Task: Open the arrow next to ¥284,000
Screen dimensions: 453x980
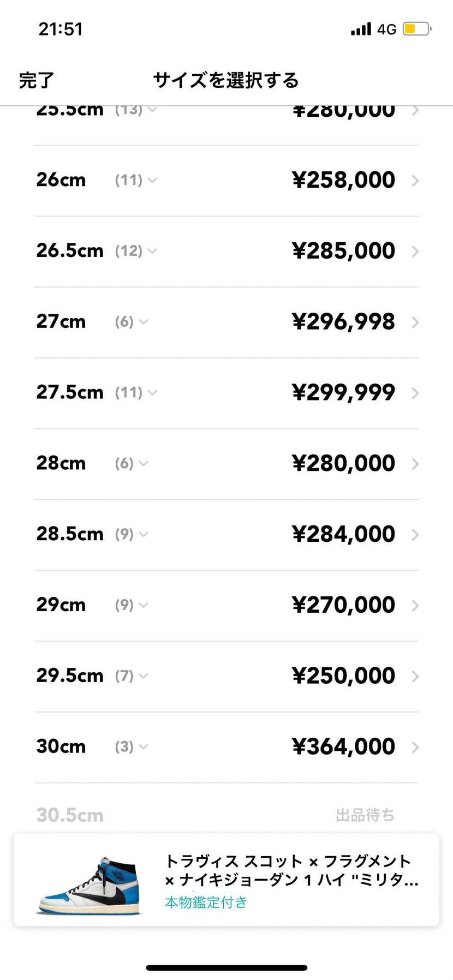Action: coord(415,535)
